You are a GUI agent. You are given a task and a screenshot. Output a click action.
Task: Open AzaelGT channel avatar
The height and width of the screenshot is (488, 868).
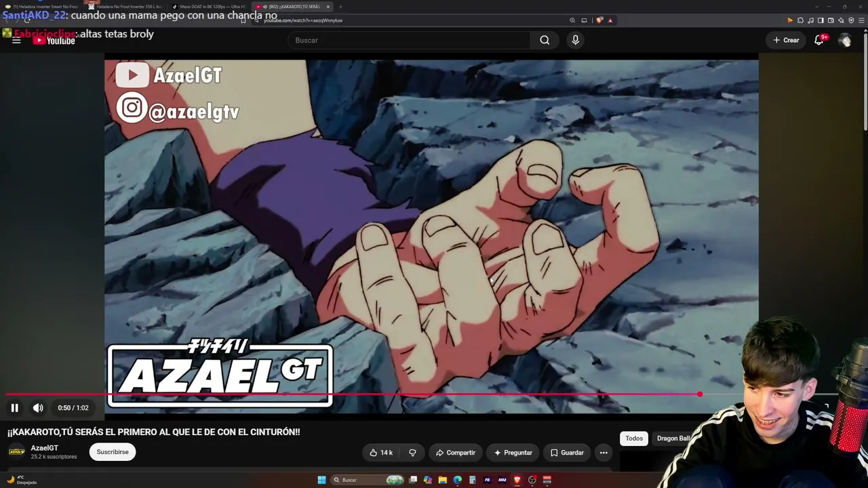[17, 451]
